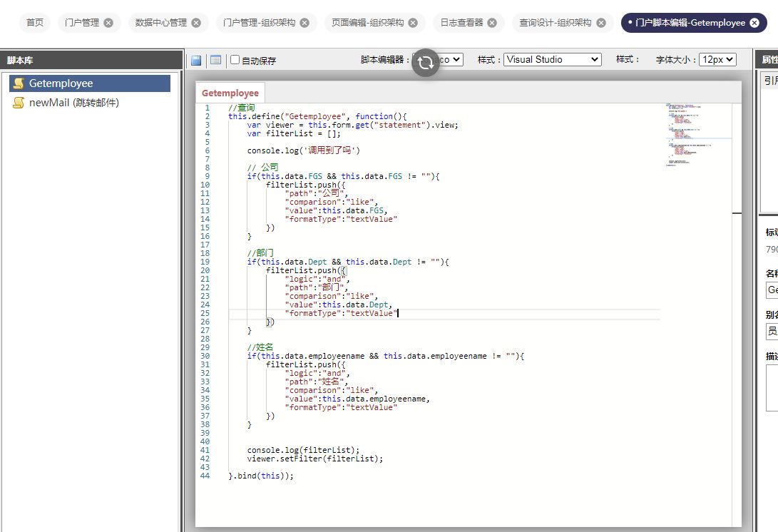Close the 门户管理 tab
This screenshot has width=778, height=532.
[x=108, y=23]
